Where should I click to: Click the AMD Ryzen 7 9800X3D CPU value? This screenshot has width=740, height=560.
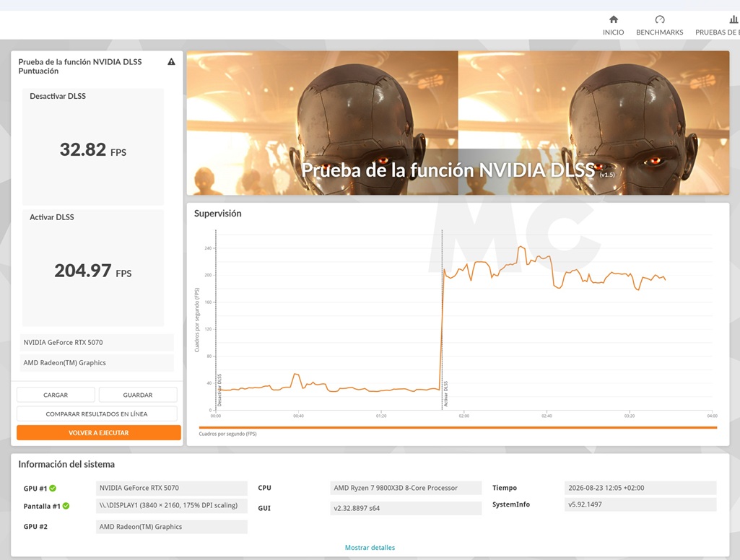tap(406, 489)
